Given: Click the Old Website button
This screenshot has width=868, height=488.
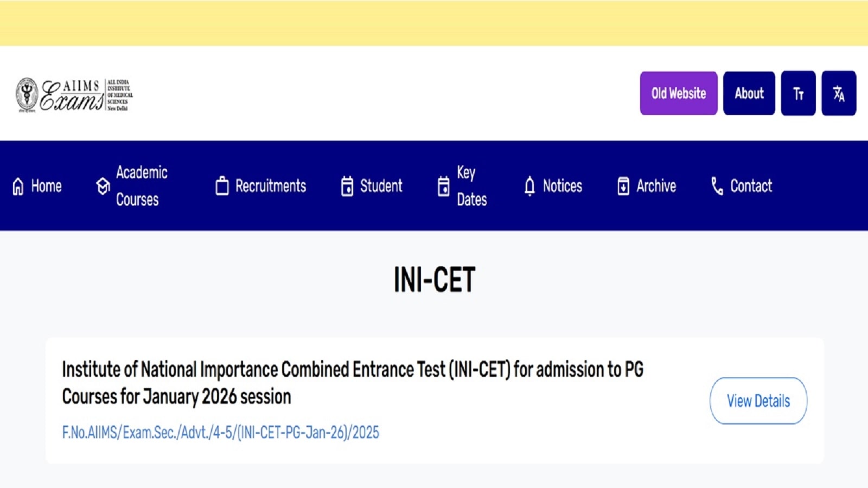Looking at the screenshot, I should (678, 93).
